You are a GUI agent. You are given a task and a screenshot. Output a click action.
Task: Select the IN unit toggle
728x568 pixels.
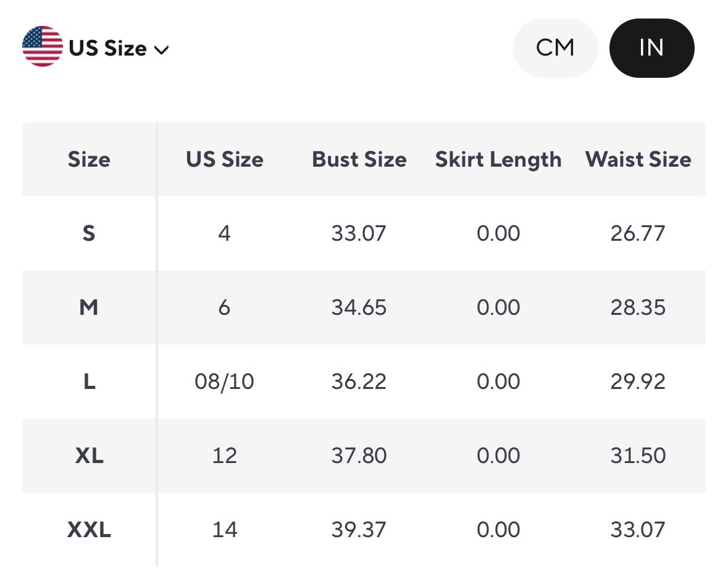(651, 48)
